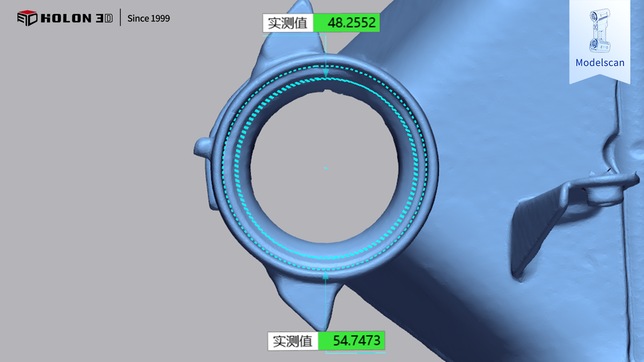Click the HOLON brand name text
The image size is (644, 362).
(66, 18)
